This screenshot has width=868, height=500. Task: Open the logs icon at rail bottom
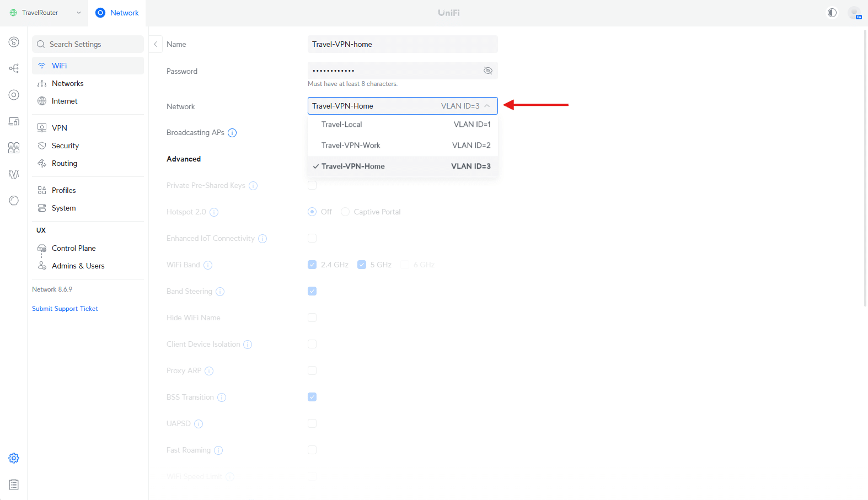[x=14, y=485]
